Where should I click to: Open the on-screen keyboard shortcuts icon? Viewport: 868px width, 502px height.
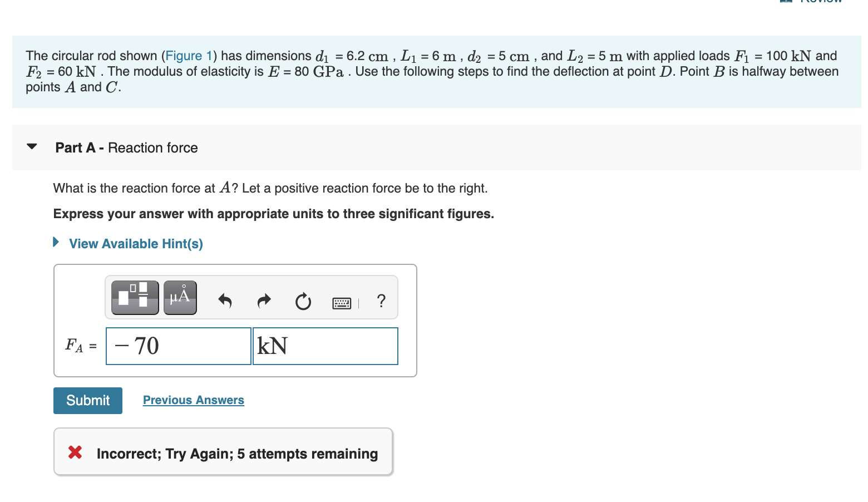[342, 303]
